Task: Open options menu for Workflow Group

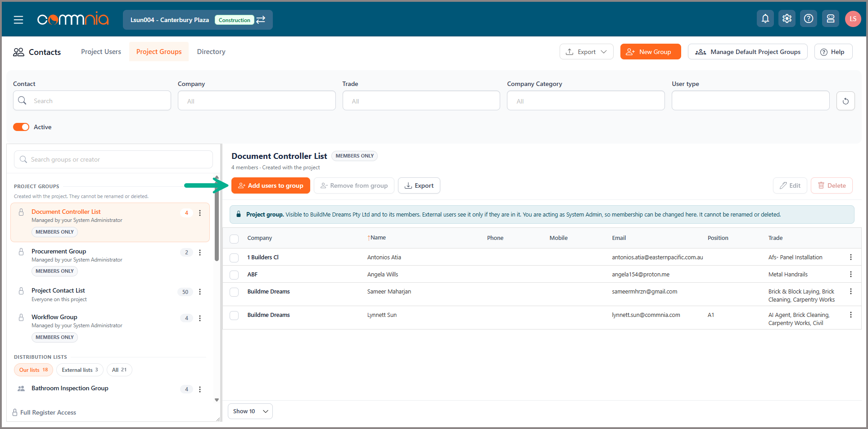Action: tap(200, 318)
